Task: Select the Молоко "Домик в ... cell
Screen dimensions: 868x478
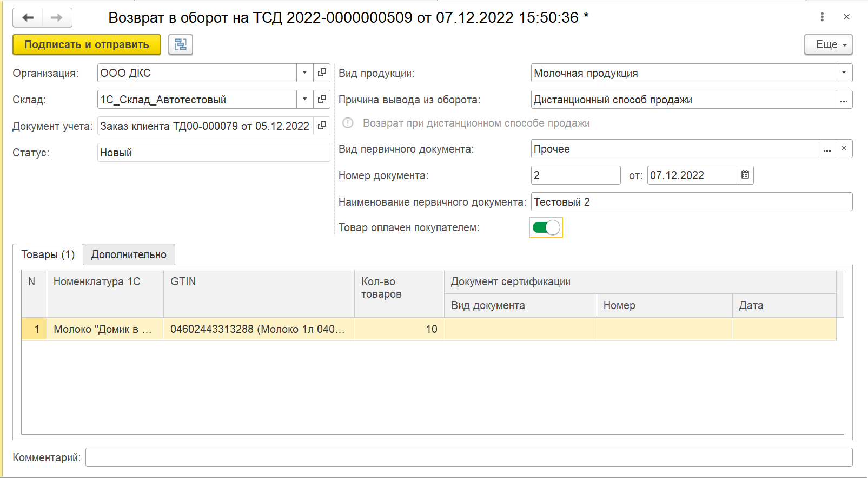Action: tap(105, 329)
